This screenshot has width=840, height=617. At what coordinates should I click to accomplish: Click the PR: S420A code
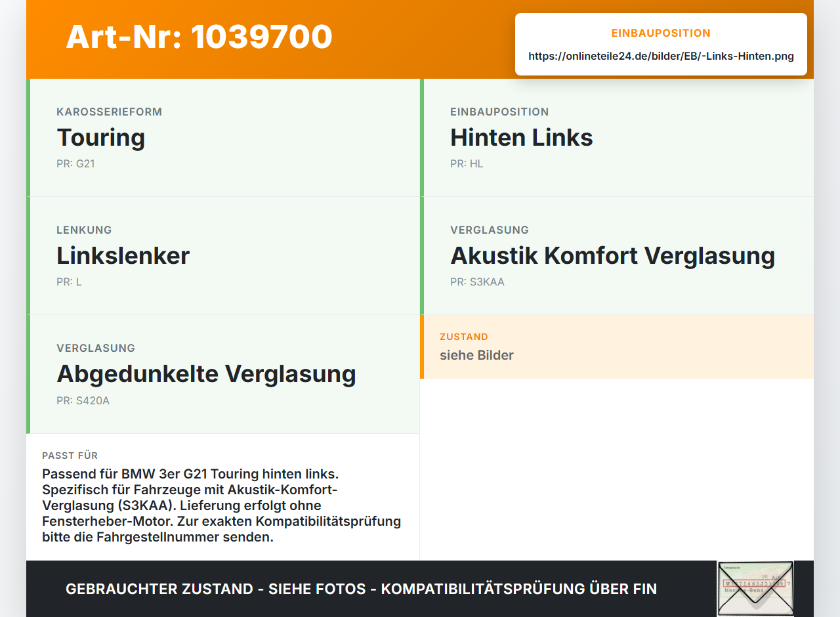tap(83, 400)
